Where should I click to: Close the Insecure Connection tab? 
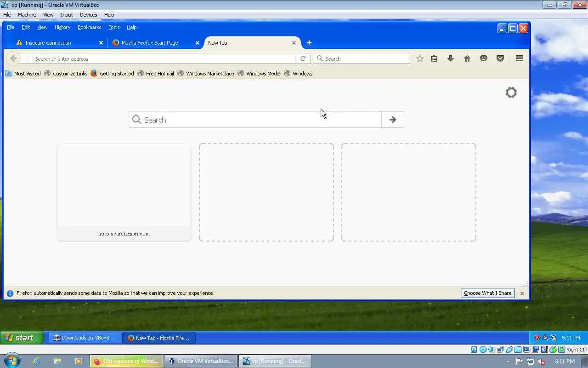(101, 43)
